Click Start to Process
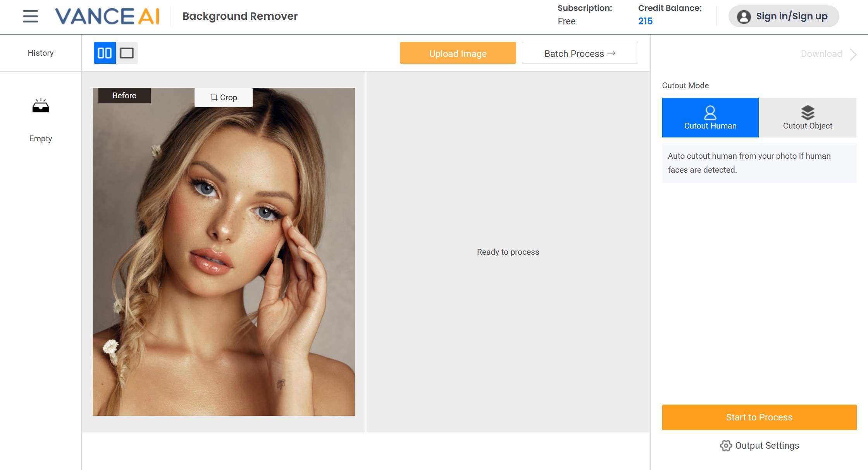This screenshot has height=470, width=868. (x=759, y=417)
